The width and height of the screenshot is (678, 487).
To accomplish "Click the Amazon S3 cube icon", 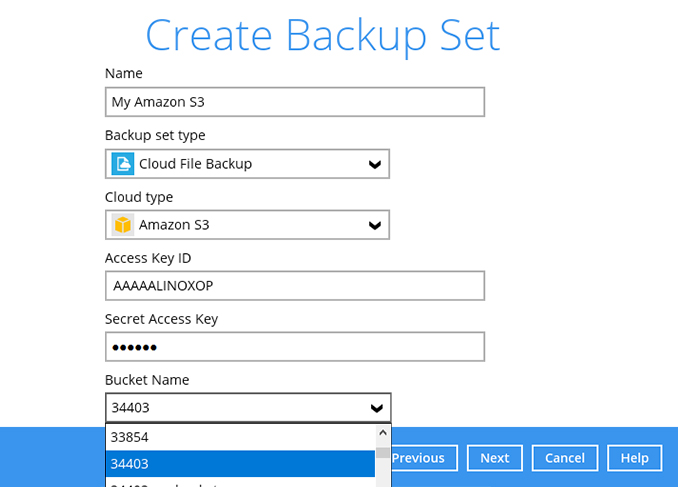I will (123, 225).
